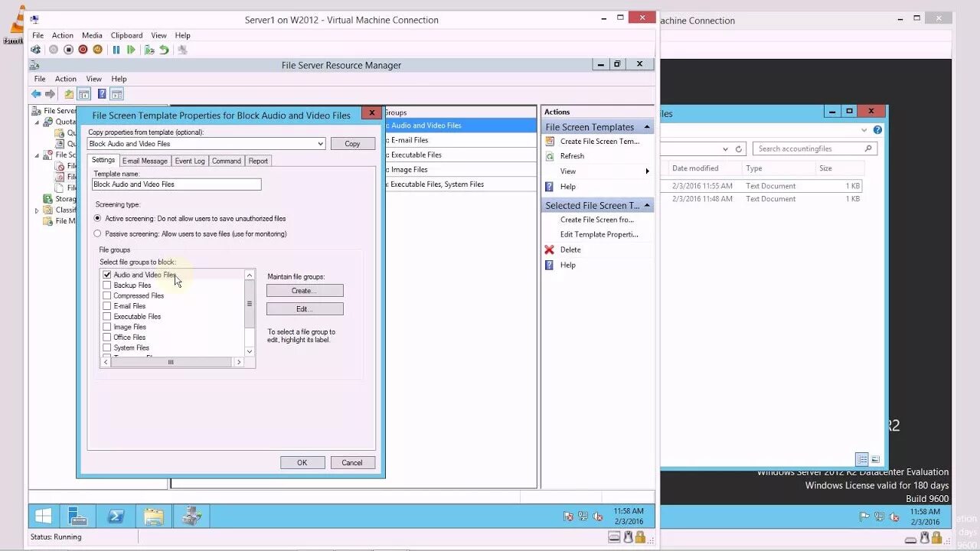Click File Server Resource Manager taskbar icon
Screen dimensions: 980x551
(x=191, y=516)
